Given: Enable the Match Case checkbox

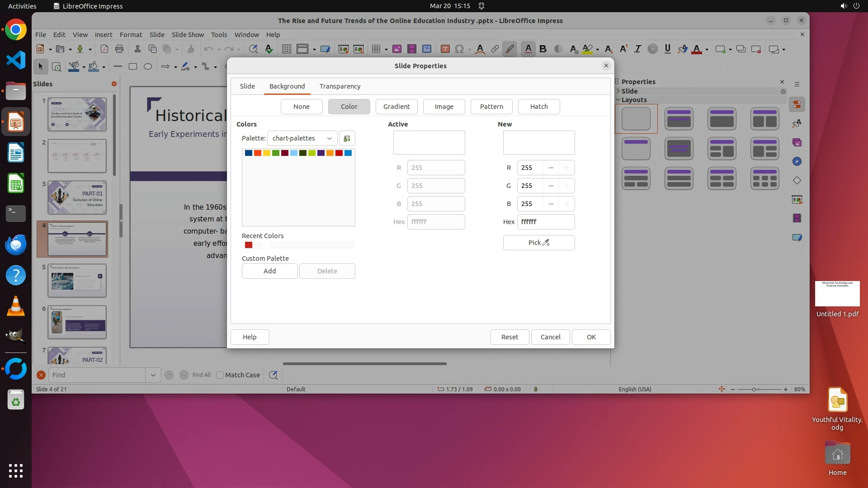Looking at the screenshot, I should [x=220, y=375].
